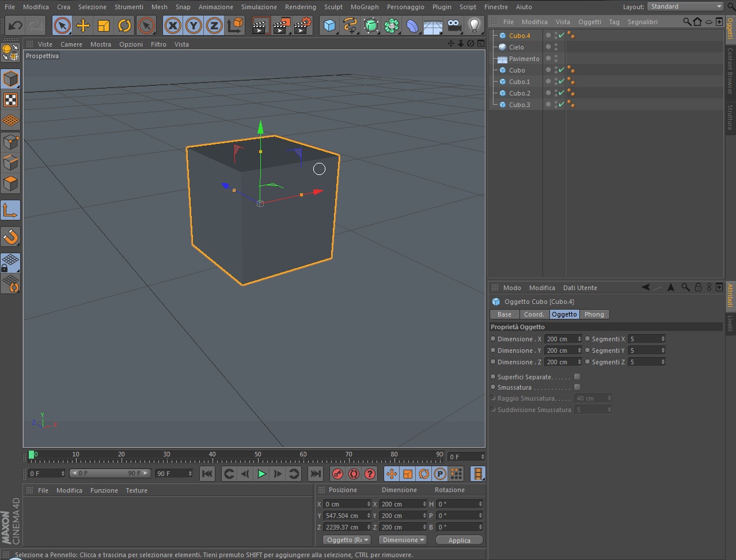This screenshot has width=736, height=560.
Task: Click the timeline range slider bar
Action: point(110,473)
